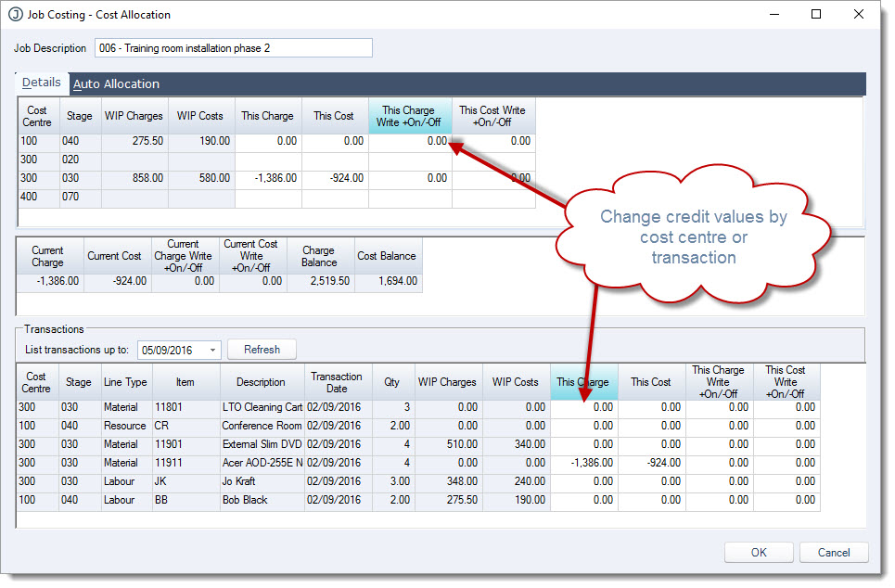Click the This Charge header in transactions grid

coord(583,382)
